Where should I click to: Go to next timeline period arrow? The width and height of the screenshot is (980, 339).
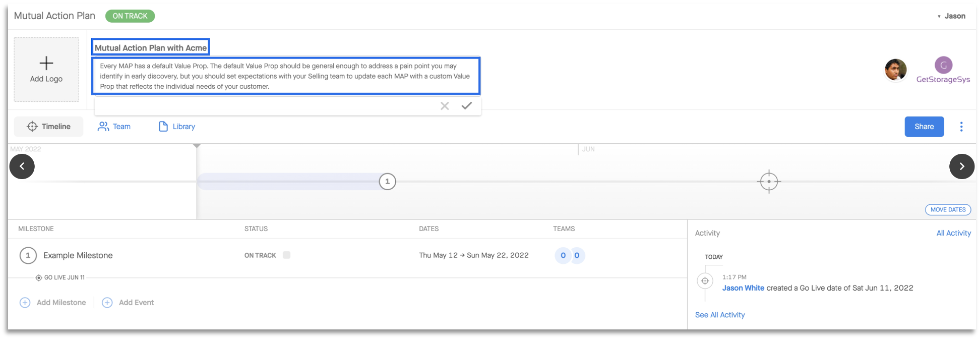coord(962,166)
